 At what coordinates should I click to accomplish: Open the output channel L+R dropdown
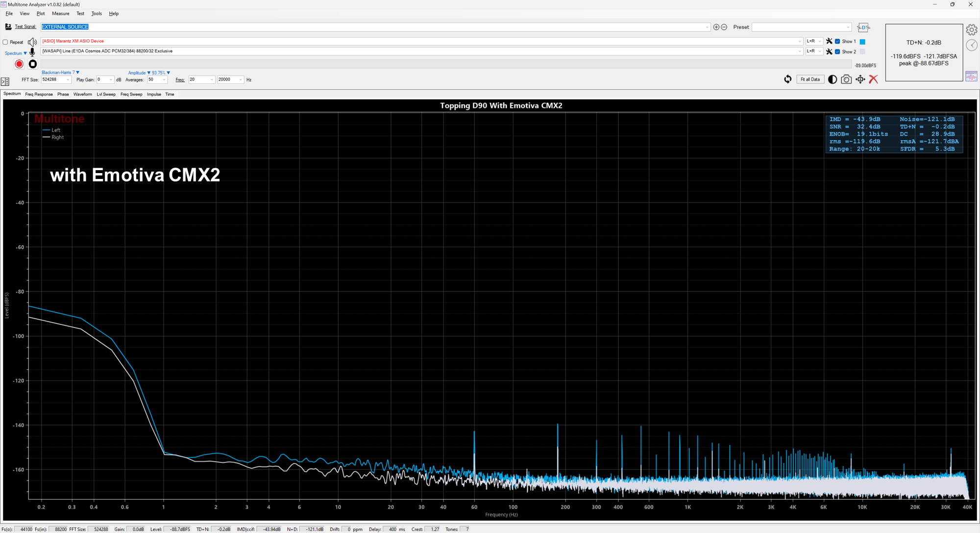(814, 41)
